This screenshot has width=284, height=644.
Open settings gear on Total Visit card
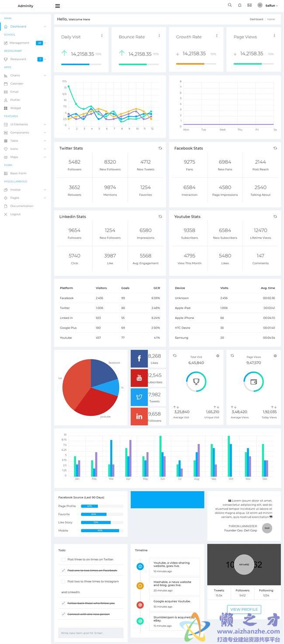[x=218, y=356]
